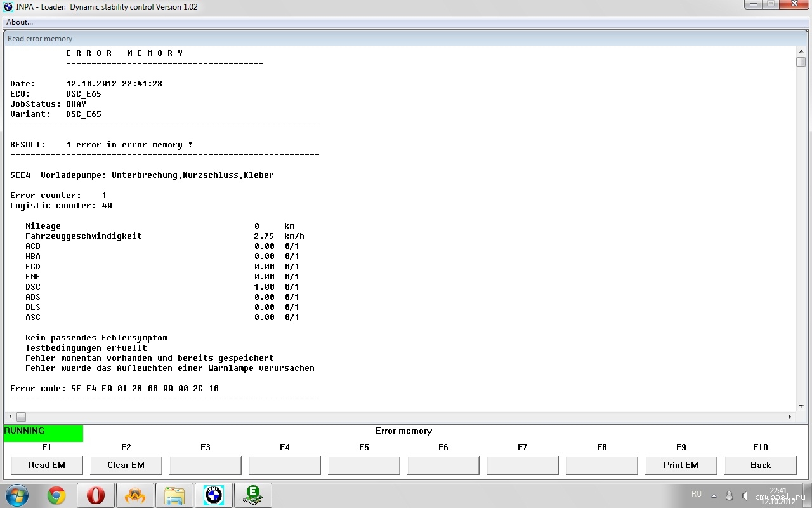The width and height of the screenshot is (812, 508).
Task: Click the vertical scrollbar up arrow
Action: (801, 51)
